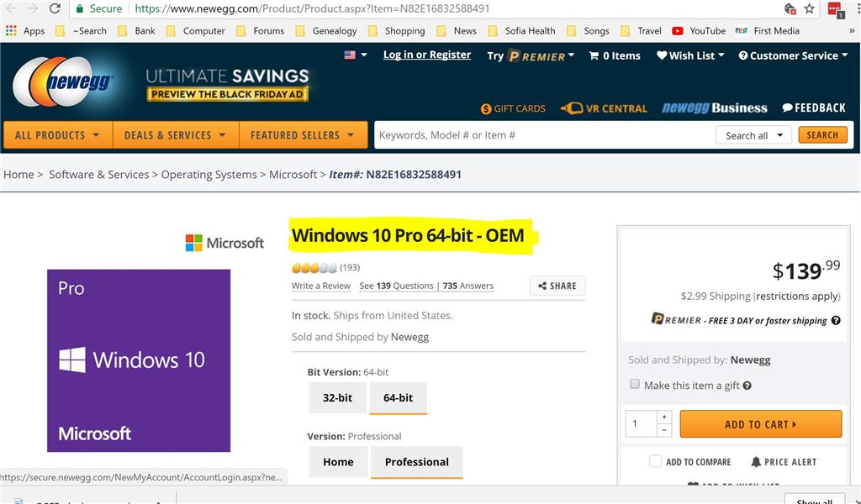
Task: Expand the Featured Sellers menu
Action: (303, 135)
